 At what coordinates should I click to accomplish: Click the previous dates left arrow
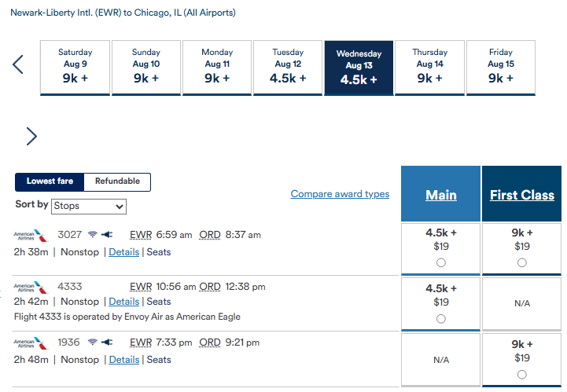tap(18, 64)
